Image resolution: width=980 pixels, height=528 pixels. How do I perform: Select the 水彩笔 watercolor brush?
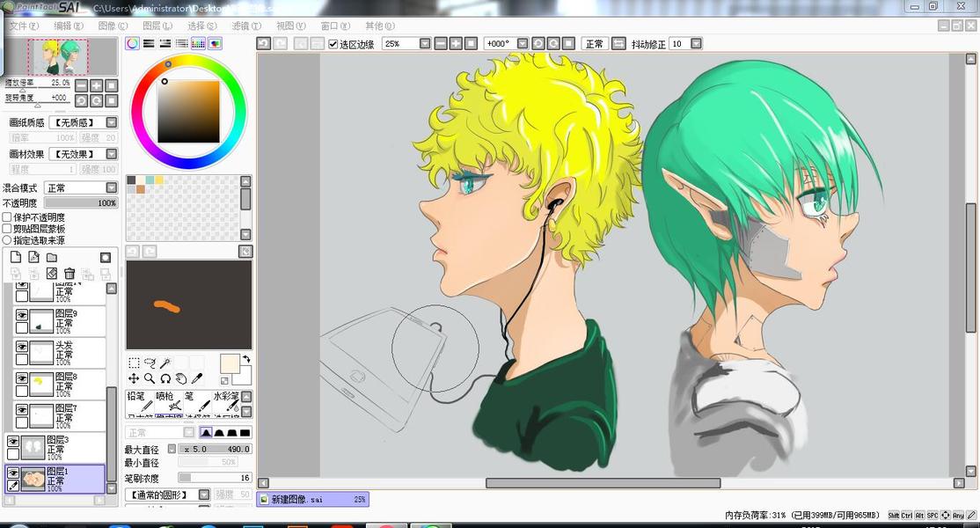click(x=226, y=402)
